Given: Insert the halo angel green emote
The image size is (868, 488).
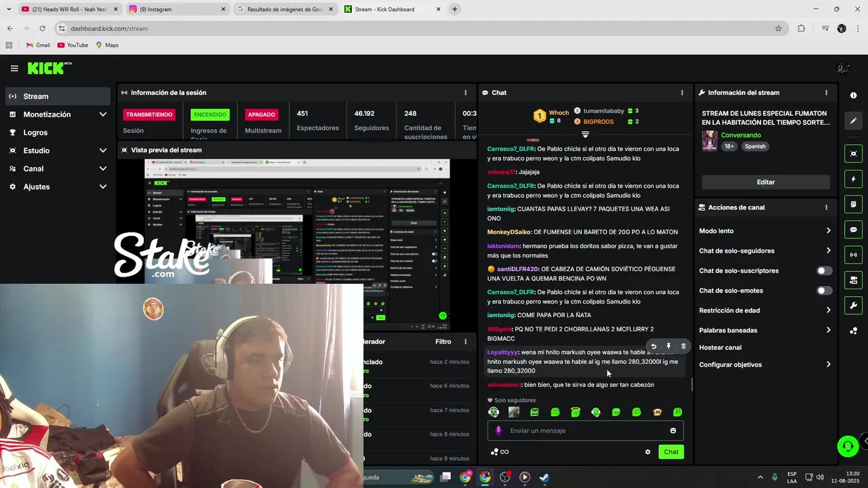Looking at the screenshot, I should 575,412.
